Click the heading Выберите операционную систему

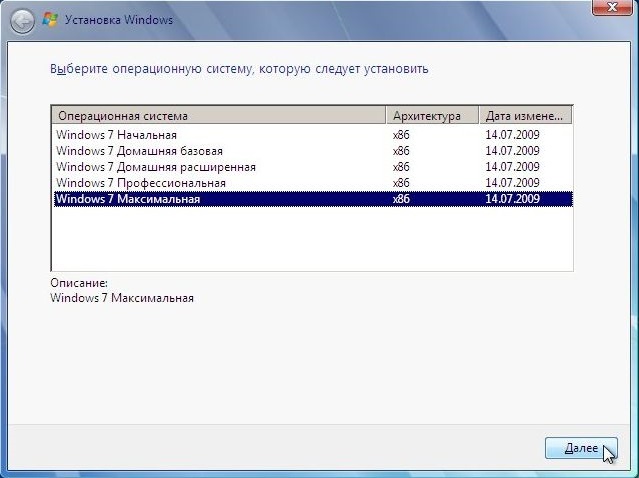point(239,69)
